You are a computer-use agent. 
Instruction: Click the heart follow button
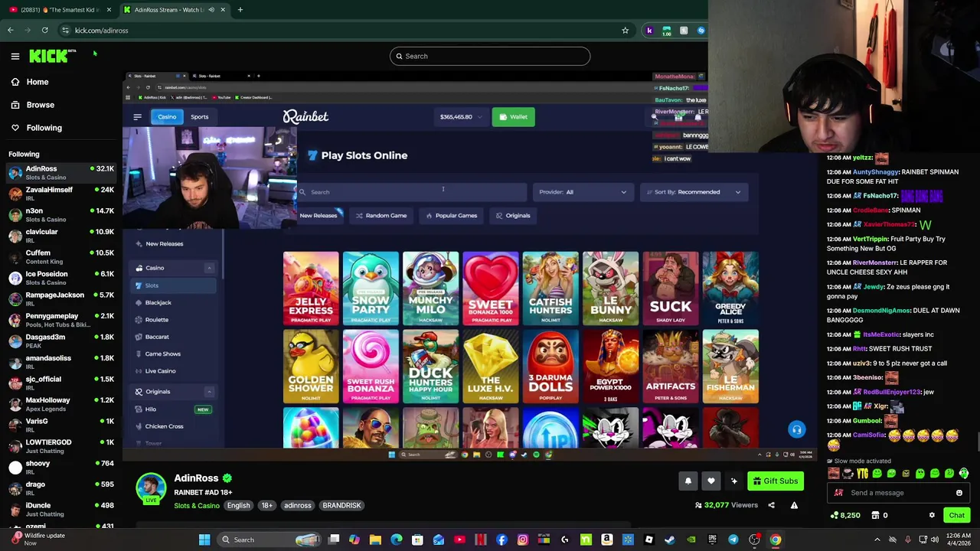pos(711,481)
